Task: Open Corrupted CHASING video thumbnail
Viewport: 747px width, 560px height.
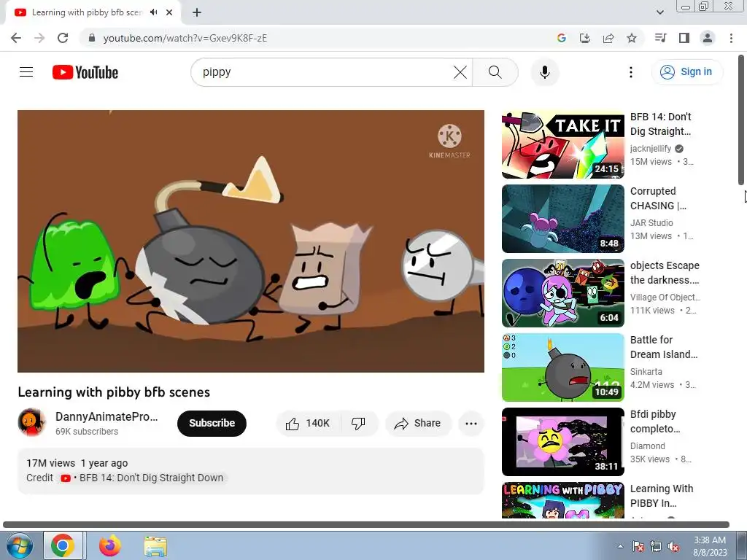Action: (x=562, y=219)
